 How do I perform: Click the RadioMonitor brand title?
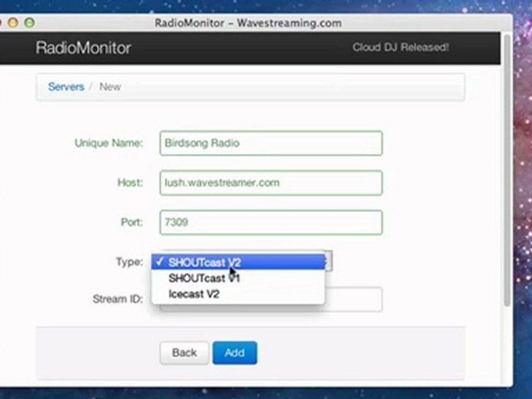pos(83,48)
